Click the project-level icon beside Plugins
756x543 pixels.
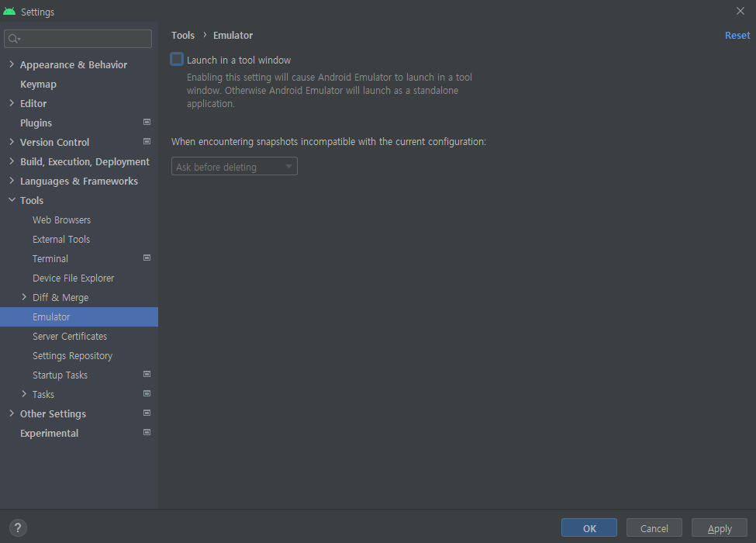tap(147, 123)
